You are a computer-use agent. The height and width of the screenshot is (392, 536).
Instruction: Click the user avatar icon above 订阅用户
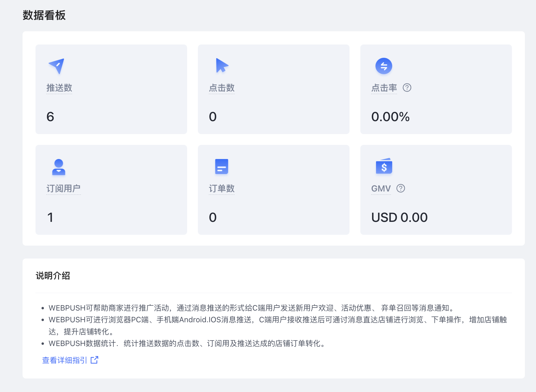tap(59, 167)
